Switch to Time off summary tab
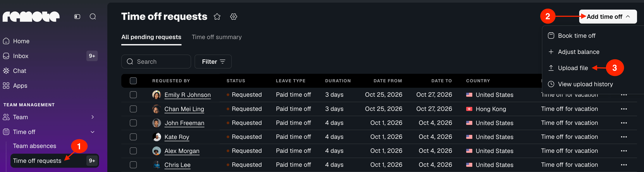This screenshot has width=644, height=172. [x=216, y=37]
